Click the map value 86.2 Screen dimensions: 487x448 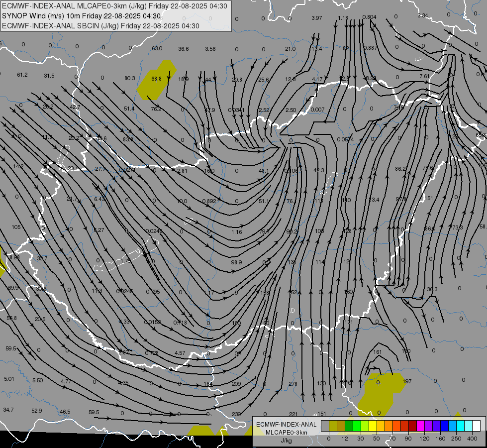click(400, 169)
